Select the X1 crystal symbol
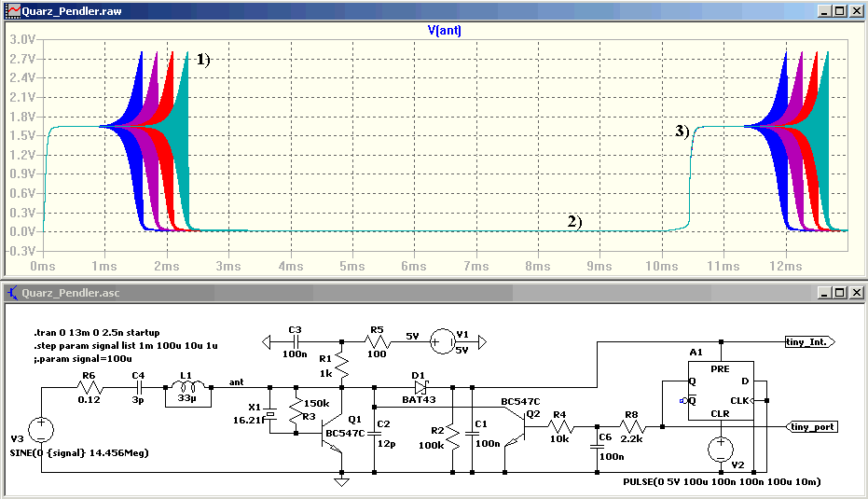The height and width of the screenshot is (499, 868). point(269,414)
